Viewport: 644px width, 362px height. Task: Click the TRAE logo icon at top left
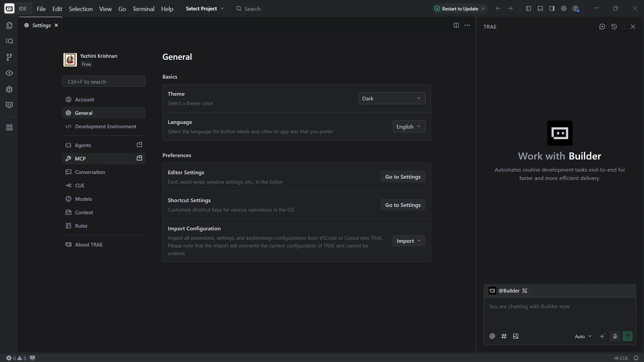[x=9, y=9]
